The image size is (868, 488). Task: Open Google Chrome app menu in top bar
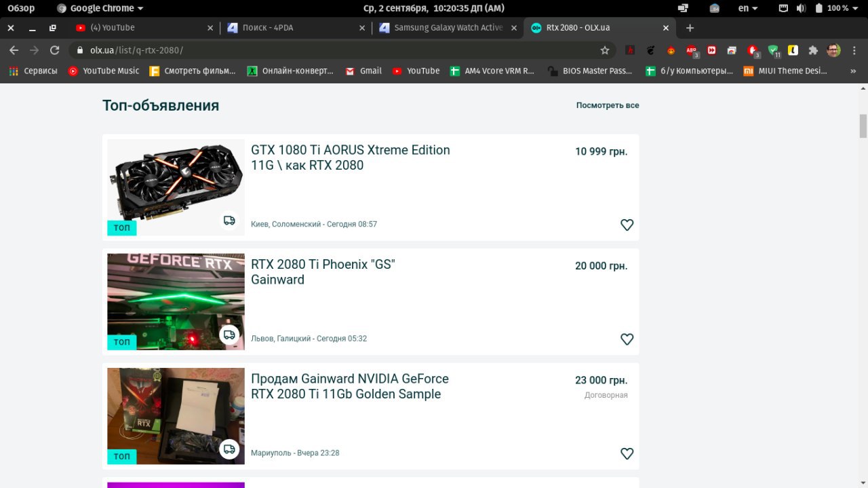click(x=100, y=8)
